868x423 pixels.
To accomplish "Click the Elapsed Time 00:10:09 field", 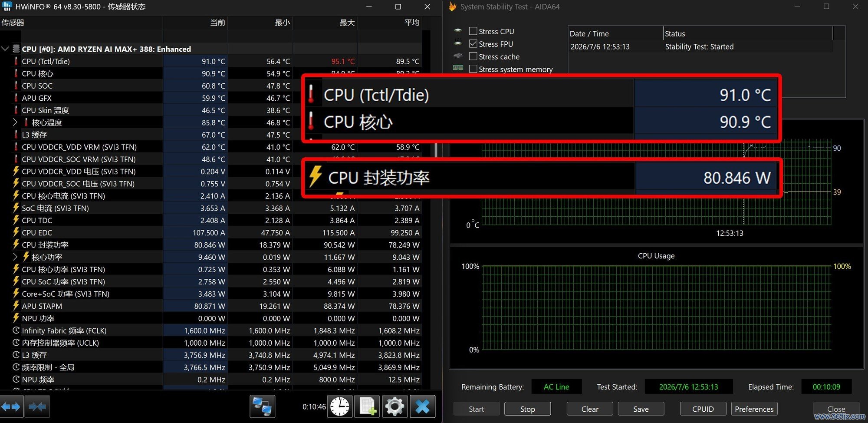I will [x=826, y=387].
